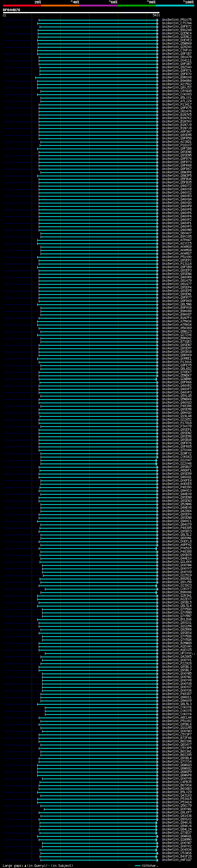The height and width of the screenshot is (868, 197).
Task: Select label UniRef100_Q9ZS40
Action: pos(176,67)
